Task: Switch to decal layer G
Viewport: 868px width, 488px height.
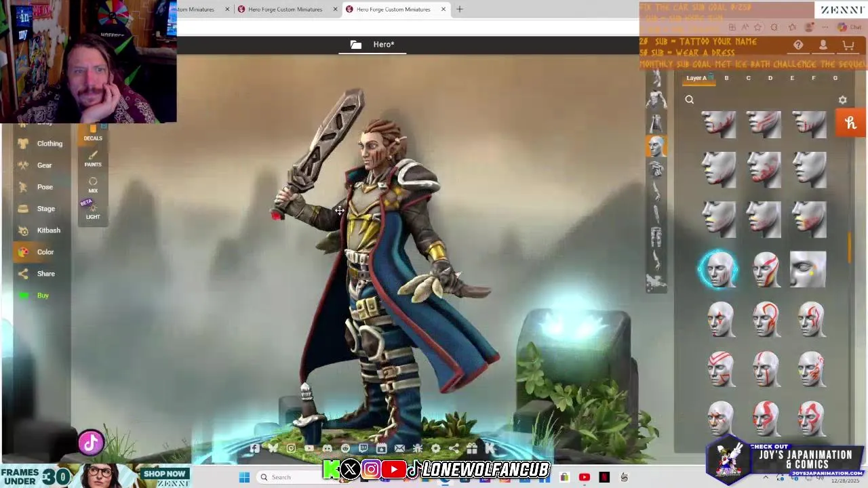Action: click(835, 78)
